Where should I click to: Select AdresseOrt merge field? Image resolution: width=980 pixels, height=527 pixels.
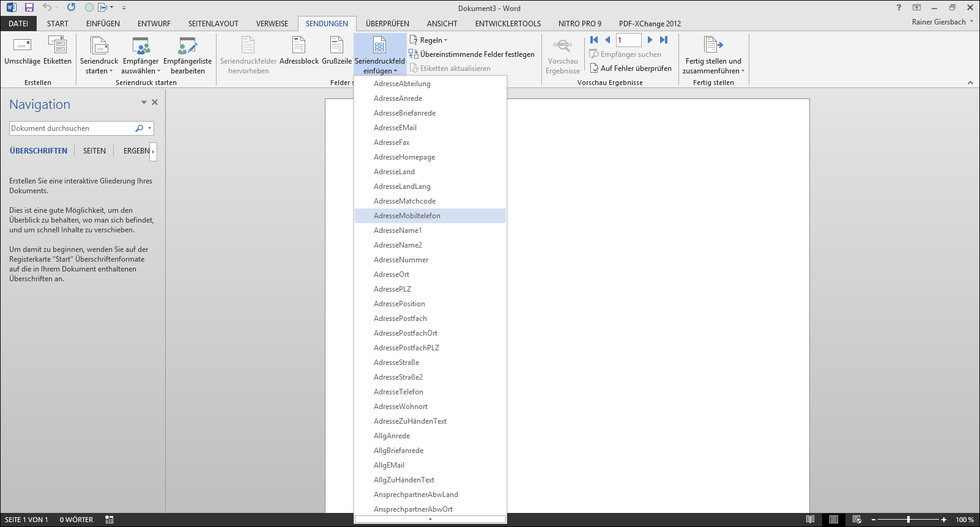tap(430, 275)
